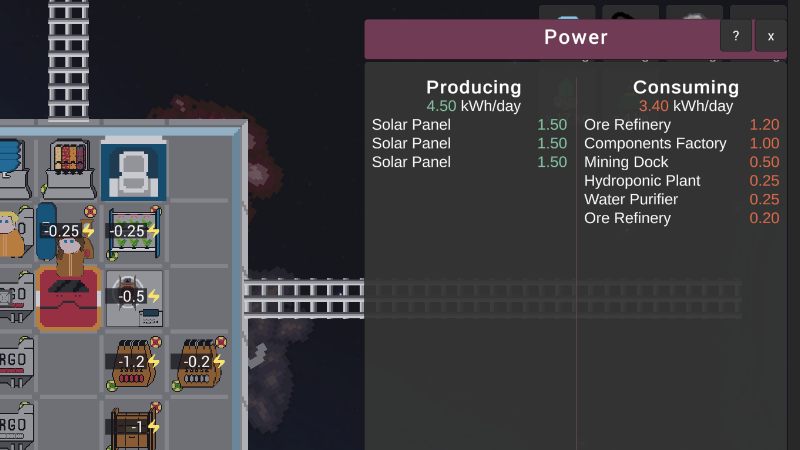The width and height of the screenshot is (800, 450).
Task: Click the Consuming heading
Action: click(x=686, y=87)
